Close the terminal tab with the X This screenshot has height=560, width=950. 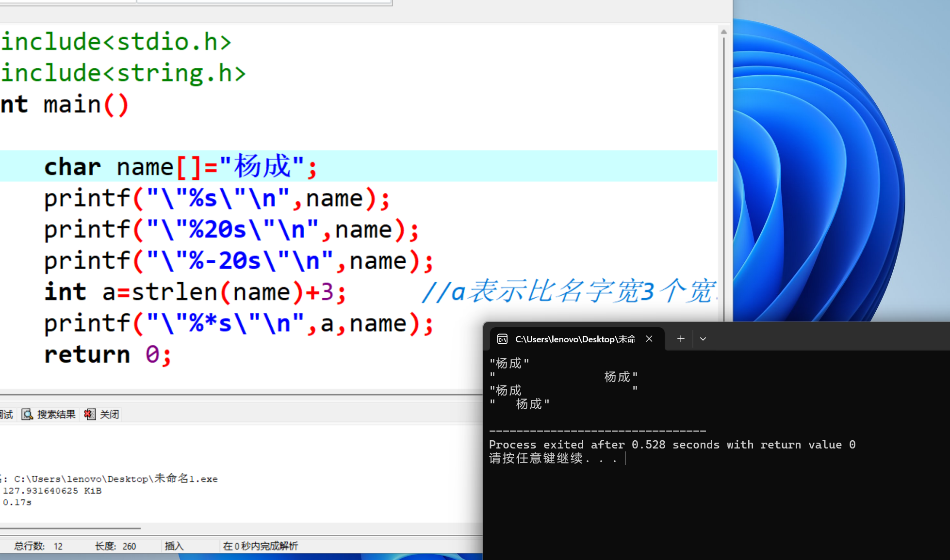tap(649, 339)
